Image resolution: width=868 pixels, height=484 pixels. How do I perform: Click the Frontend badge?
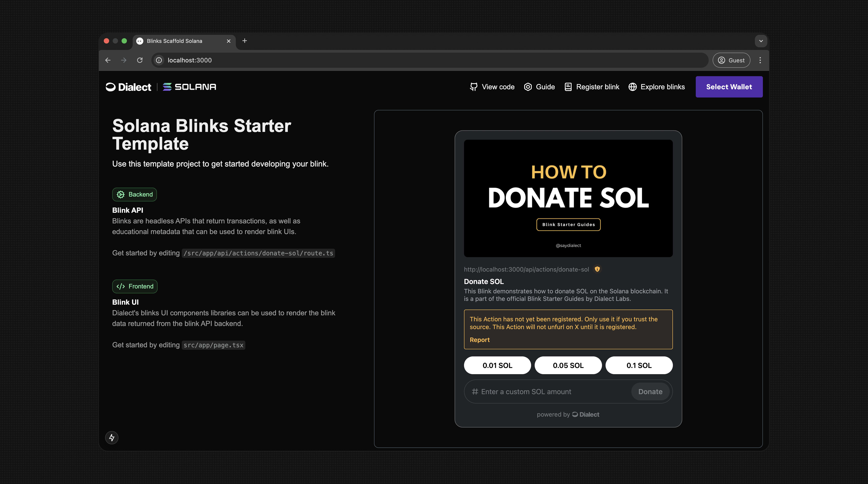(x=135, y=287)
